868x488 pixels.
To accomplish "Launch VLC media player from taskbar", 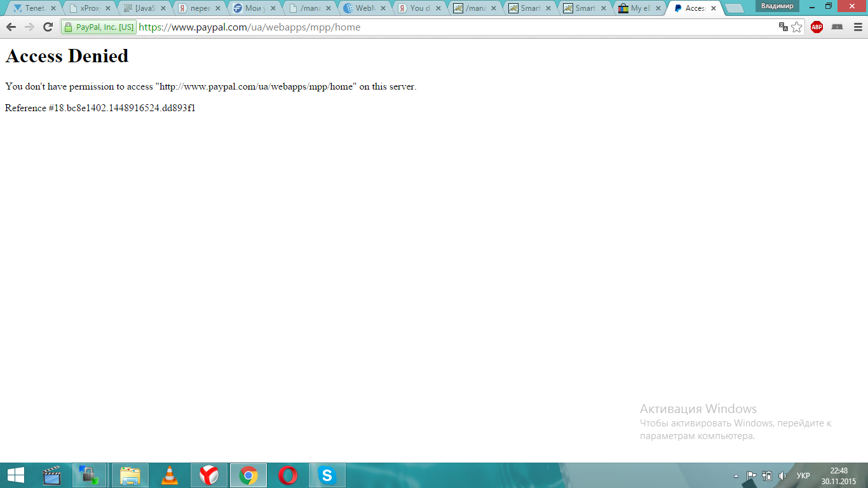I will (169, 475).
